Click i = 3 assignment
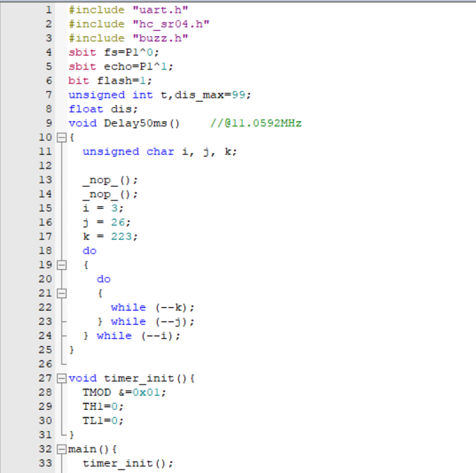The width and height of the screenshot is (476, 473). coord(103,208)
